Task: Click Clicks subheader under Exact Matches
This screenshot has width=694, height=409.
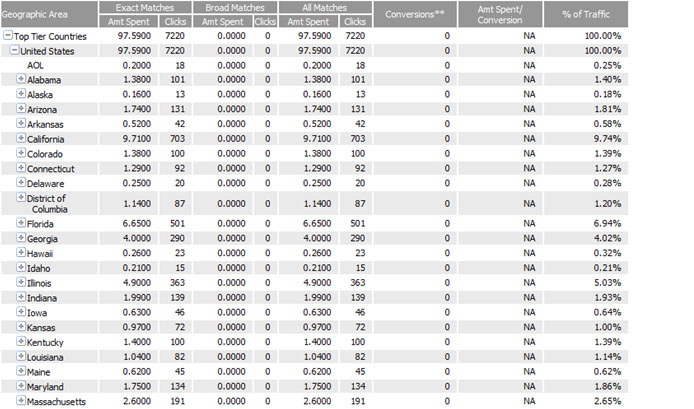Action: point(176,21)
